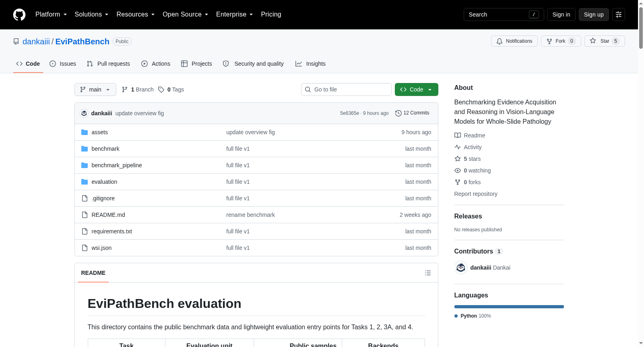Click the benchmark folder icon
Image resolution: width=644 pixels, height=347 pixels.
85,149
